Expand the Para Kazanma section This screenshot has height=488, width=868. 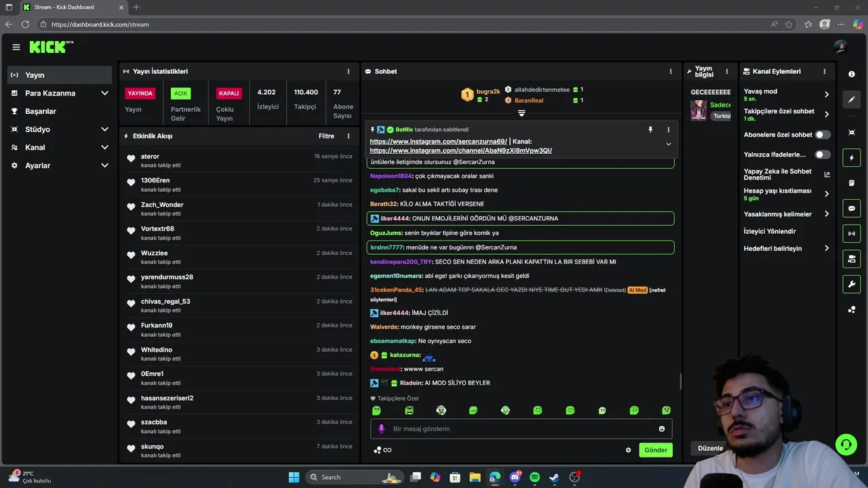click(60, 93)
